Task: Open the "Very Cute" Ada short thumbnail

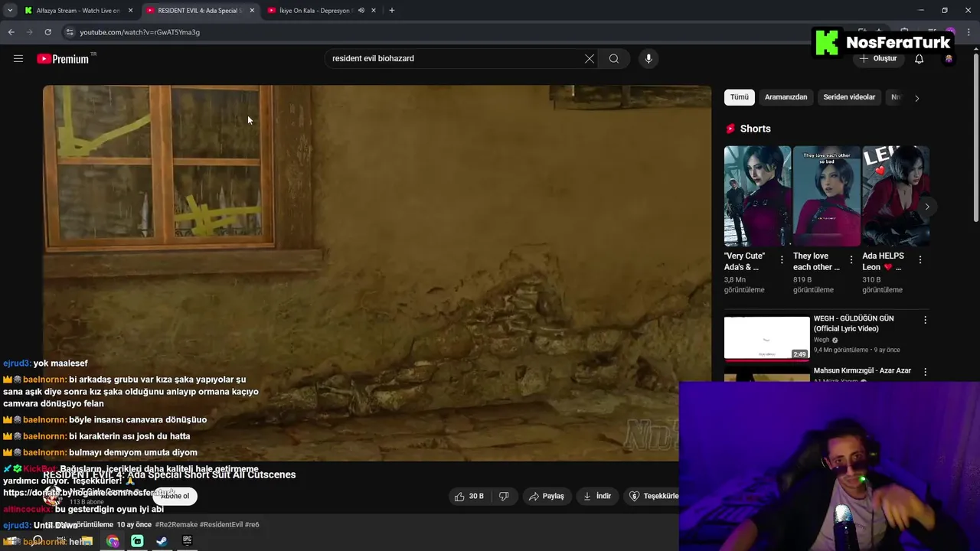Action: tap(758, 196)
